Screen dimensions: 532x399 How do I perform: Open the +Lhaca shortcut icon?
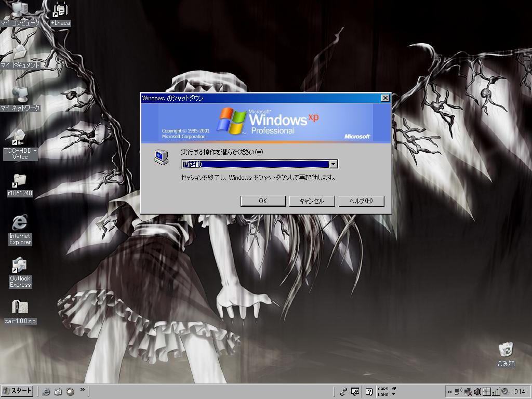tap(60, 14)
